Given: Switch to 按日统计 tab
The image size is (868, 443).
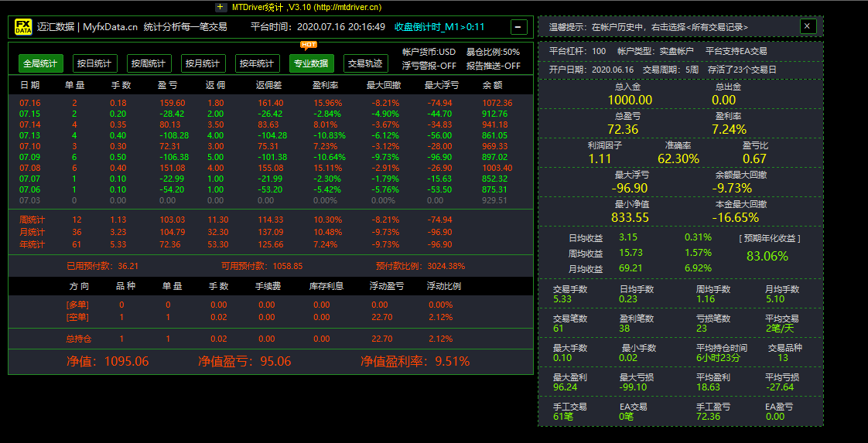Looking at the screenshot, I should pyautogui.click(x=94, y=63).
